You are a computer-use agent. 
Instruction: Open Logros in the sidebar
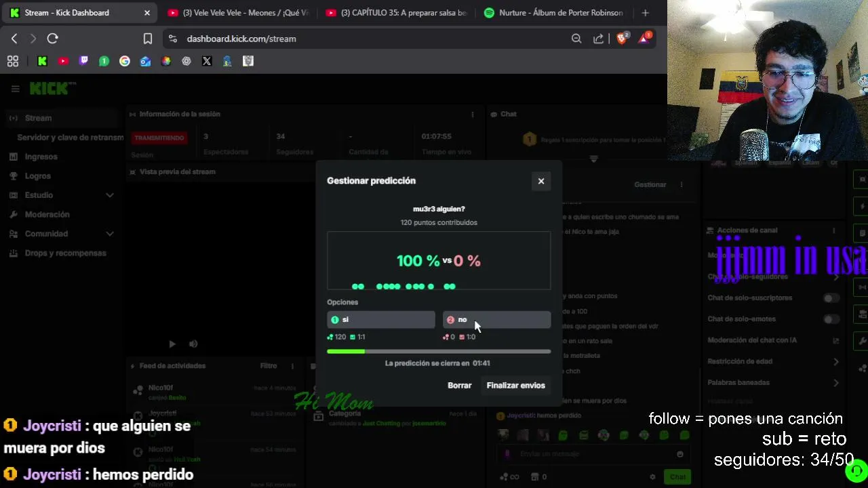37,176
